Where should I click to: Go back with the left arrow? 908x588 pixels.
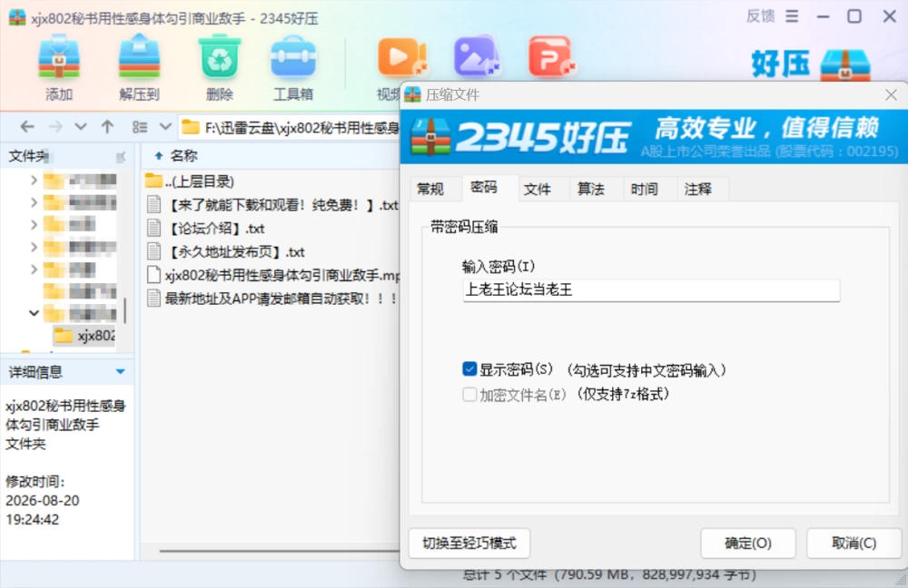27,127
